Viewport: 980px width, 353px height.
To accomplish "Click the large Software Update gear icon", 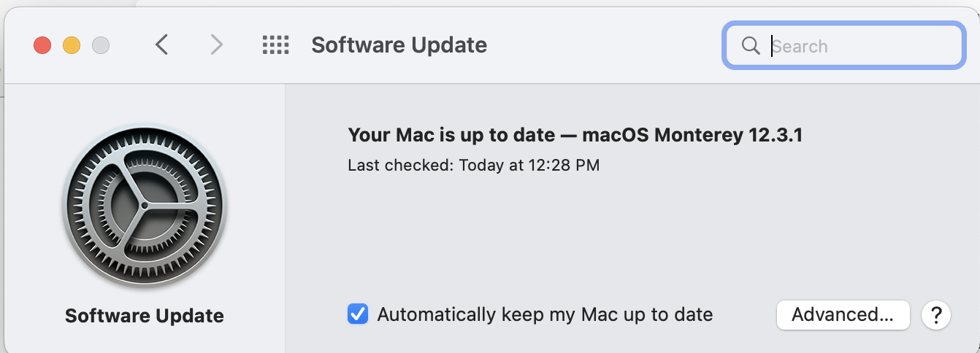I will 145,206.
